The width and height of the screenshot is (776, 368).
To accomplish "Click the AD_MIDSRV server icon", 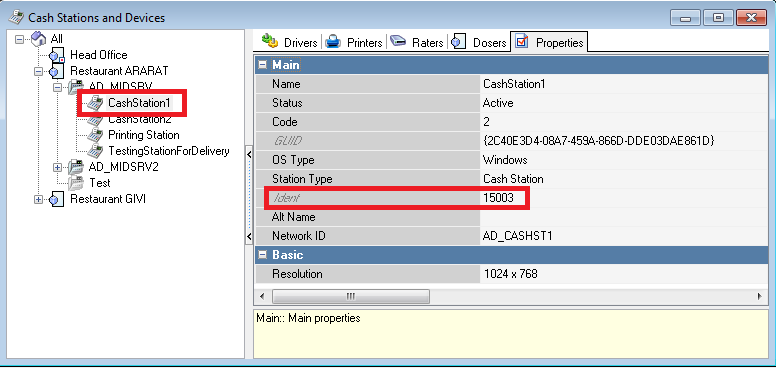I will pos(76,87).
